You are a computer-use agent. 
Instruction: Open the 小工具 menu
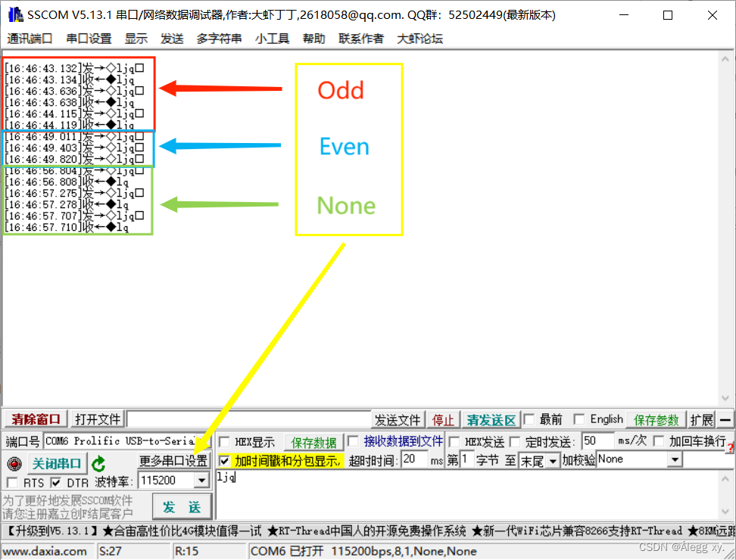click(273, 39)
